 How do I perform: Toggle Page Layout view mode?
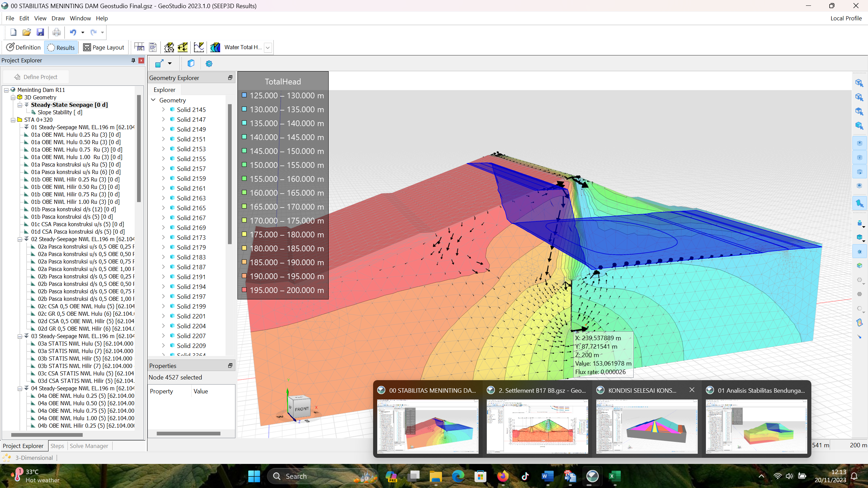[x=104, y=47]
